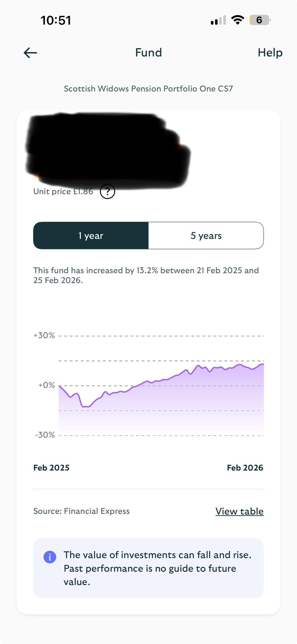Image resolution: width=297 pixels, height=644 pixels.
Task: Tap the Scottish Widows Pension Portfolio fund name
Action: (x=148, y=89)
